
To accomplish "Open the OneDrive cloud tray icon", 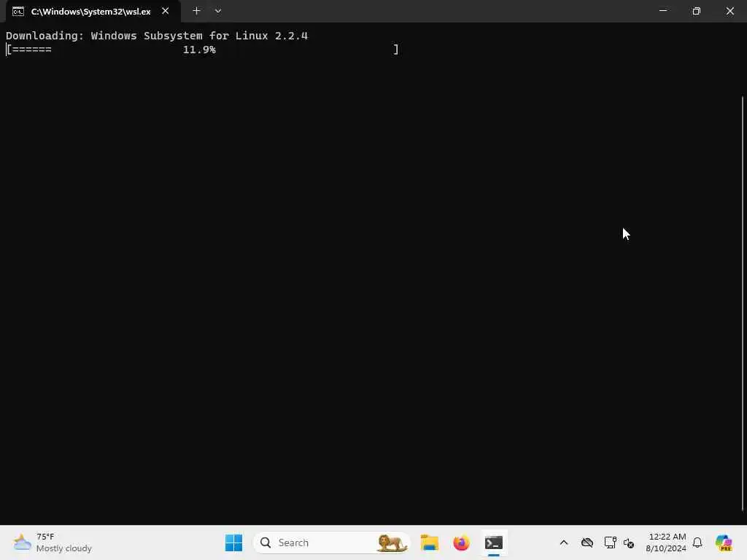I will coord(587,542).
